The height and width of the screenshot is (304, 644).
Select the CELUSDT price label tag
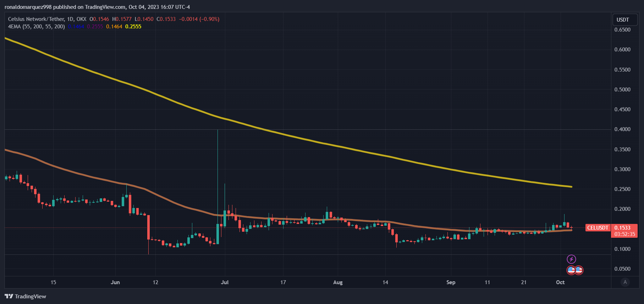(x=598, y=228)
